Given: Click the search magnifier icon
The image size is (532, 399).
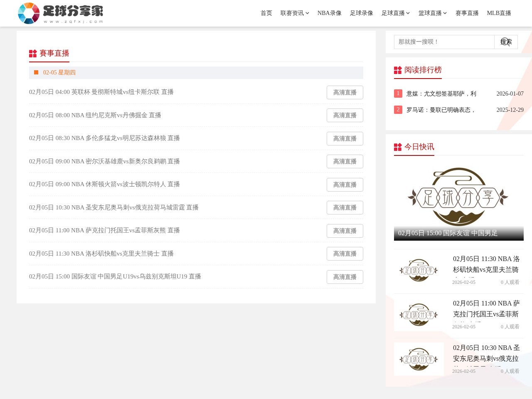Looking at the screenshot, I should 506,42.
